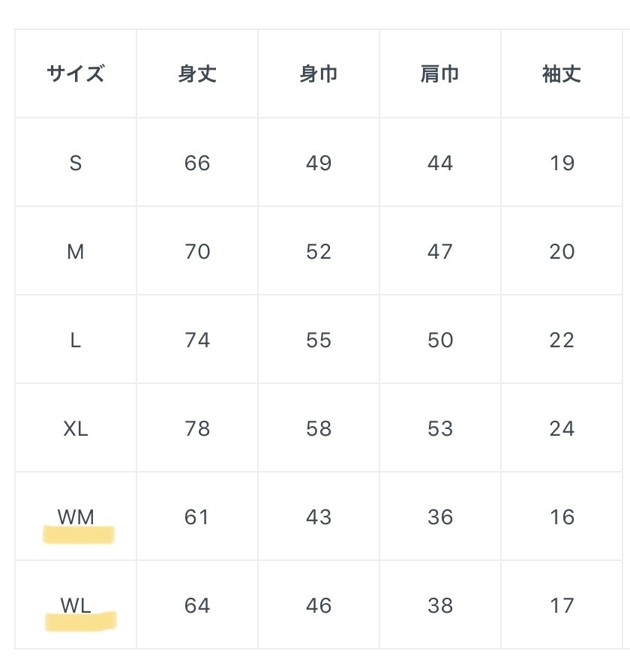The height and width of the screenshot is (672, 630).
Task: Click the 肩巾 value 50 for size L
Action: coord(440,340)
